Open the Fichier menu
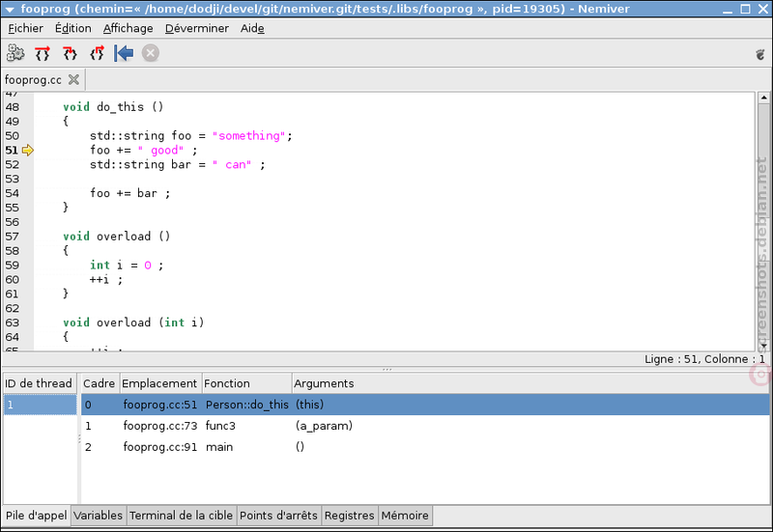 tap(25, 29)
